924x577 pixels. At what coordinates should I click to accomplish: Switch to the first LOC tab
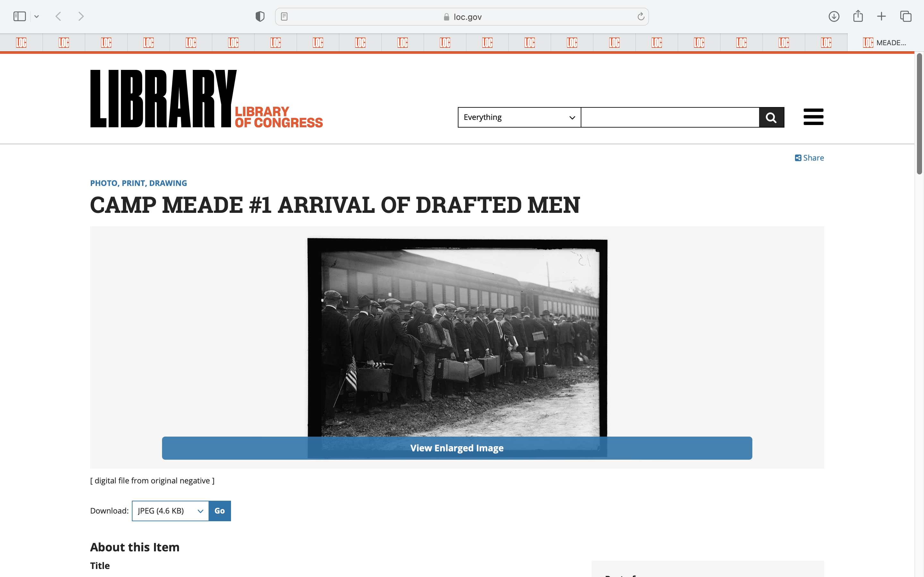click(x=21, y=42)
